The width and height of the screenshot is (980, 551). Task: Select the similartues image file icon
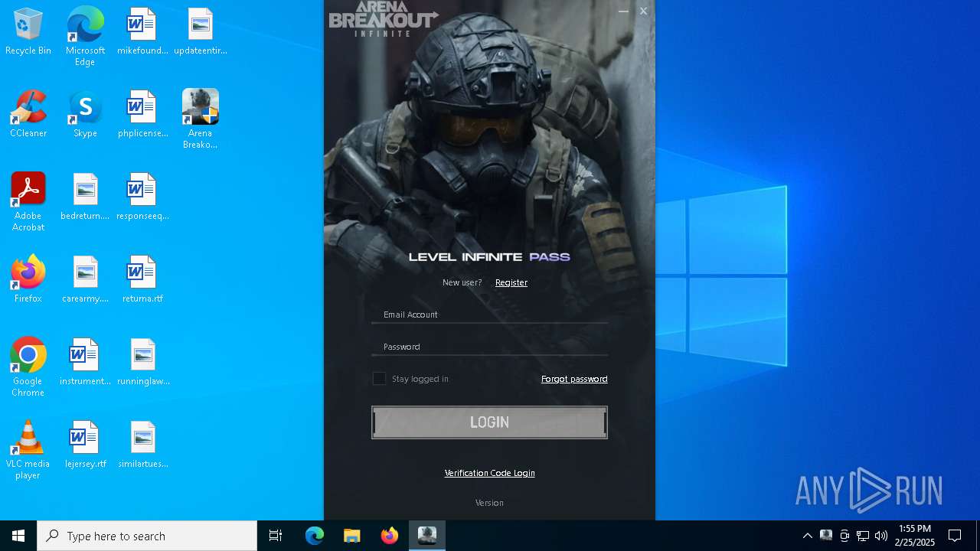142,445
